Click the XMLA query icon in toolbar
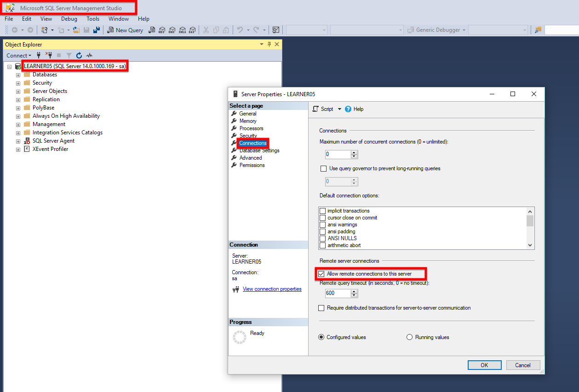This screenshot has height=392, width=579. [182, 30]
